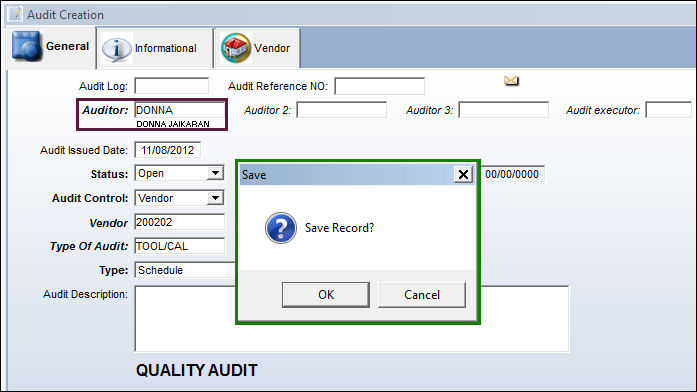This screenshot has width=697, height=392.
Task: Click the Auditor 3 input field
Action: point(504,110)
